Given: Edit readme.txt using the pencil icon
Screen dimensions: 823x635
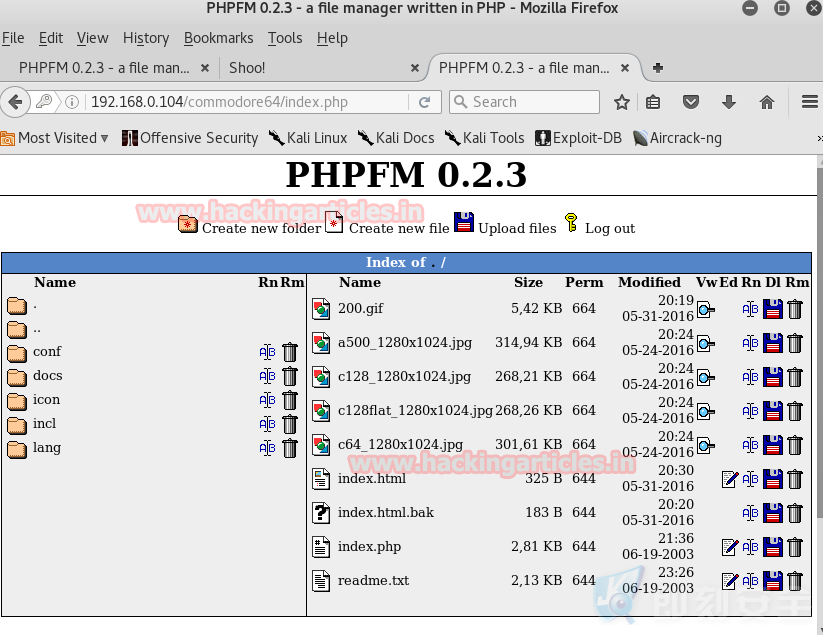Looking at the screenshot, I should [x=730, y=581].
